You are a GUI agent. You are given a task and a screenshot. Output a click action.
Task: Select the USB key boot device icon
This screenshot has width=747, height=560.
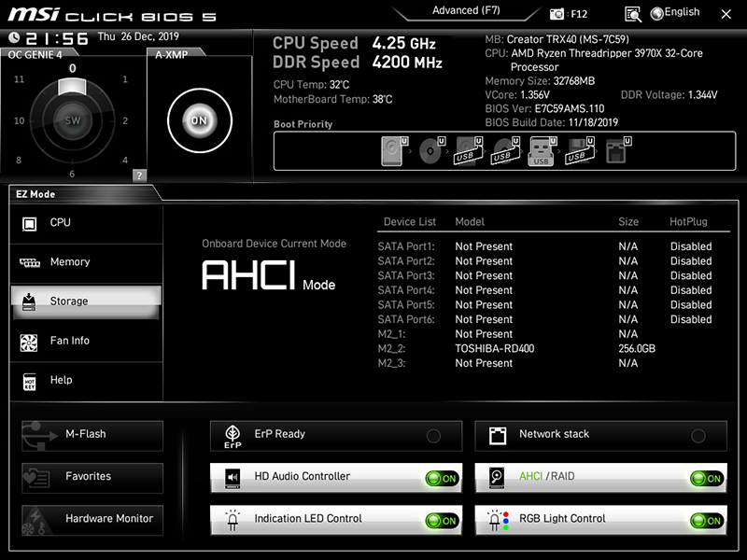(543, 151)
